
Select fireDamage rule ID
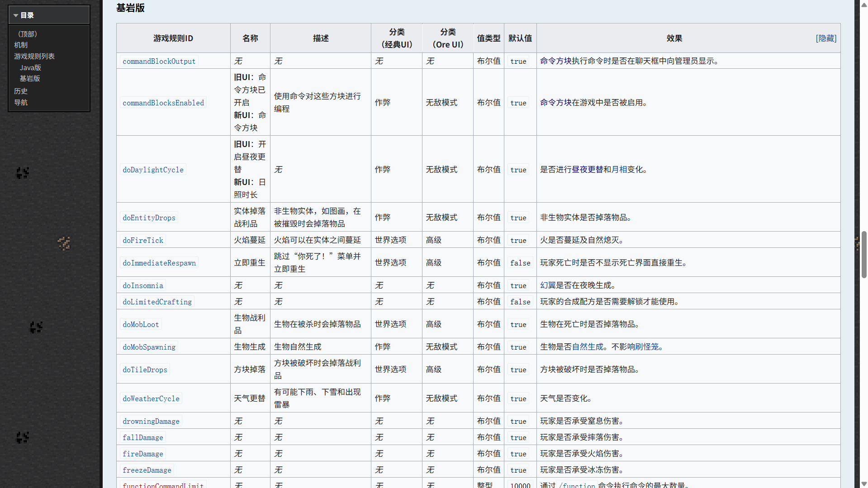coord(143,454)
